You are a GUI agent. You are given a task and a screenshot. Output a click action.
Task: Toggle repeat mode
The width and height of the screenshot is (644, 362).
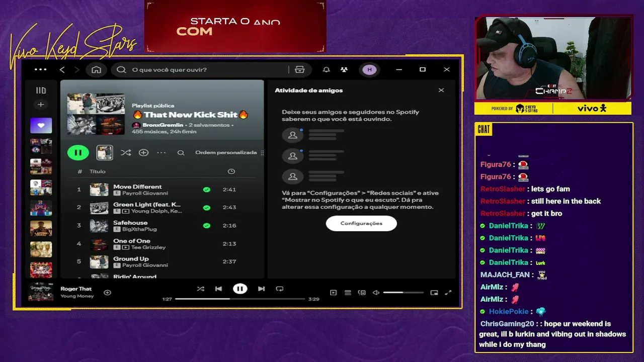point(280,289)
